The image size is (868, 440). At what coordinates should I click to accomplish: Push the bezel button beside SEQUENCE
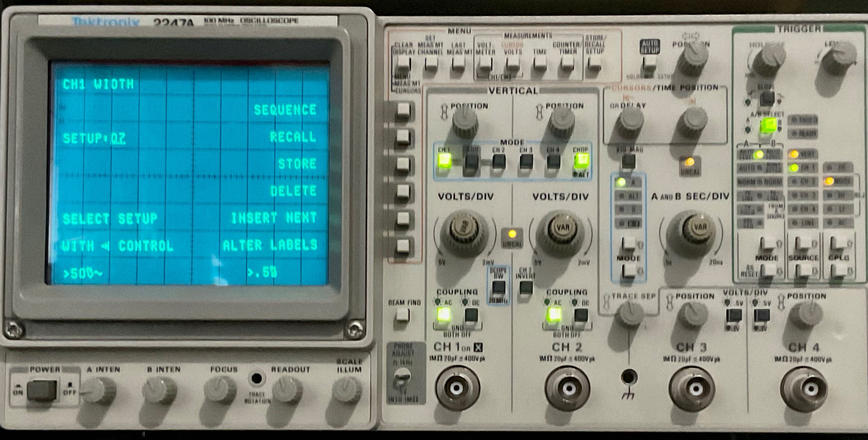403,110
